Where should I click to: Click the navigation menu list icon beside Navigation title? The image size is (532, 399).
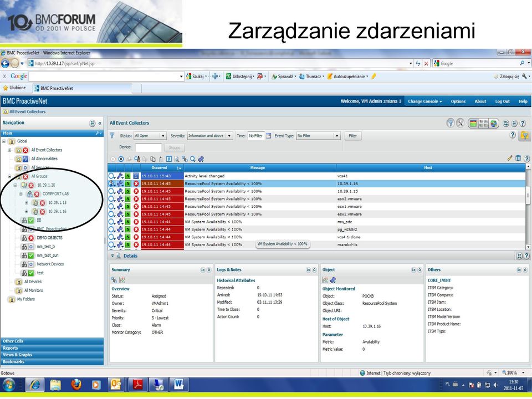pyautogui.click(x=93, y=123)
